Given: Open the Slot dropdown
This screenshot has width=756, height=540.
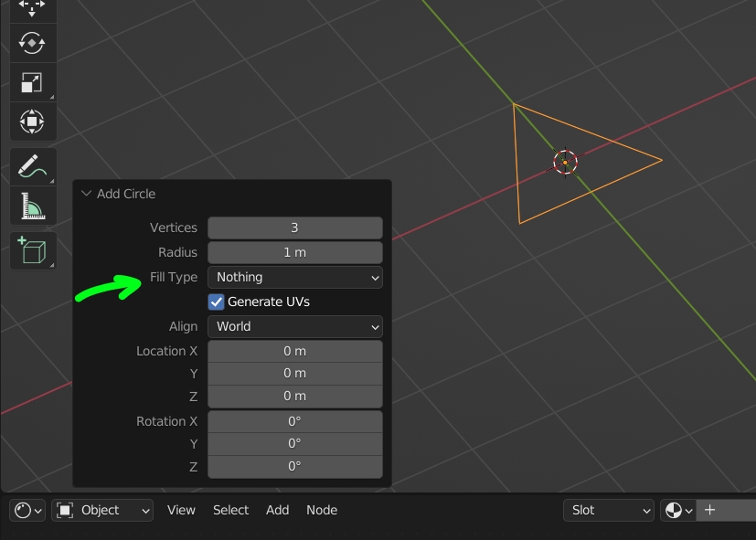Looking at the screenshot, I should click(608, 510).
